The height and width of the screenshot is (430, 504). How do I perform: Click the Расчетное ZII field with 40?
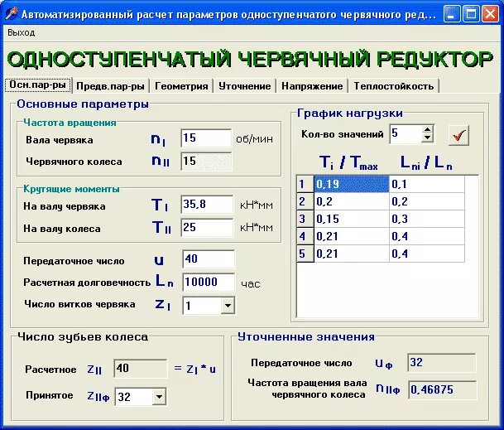(141, 368)
